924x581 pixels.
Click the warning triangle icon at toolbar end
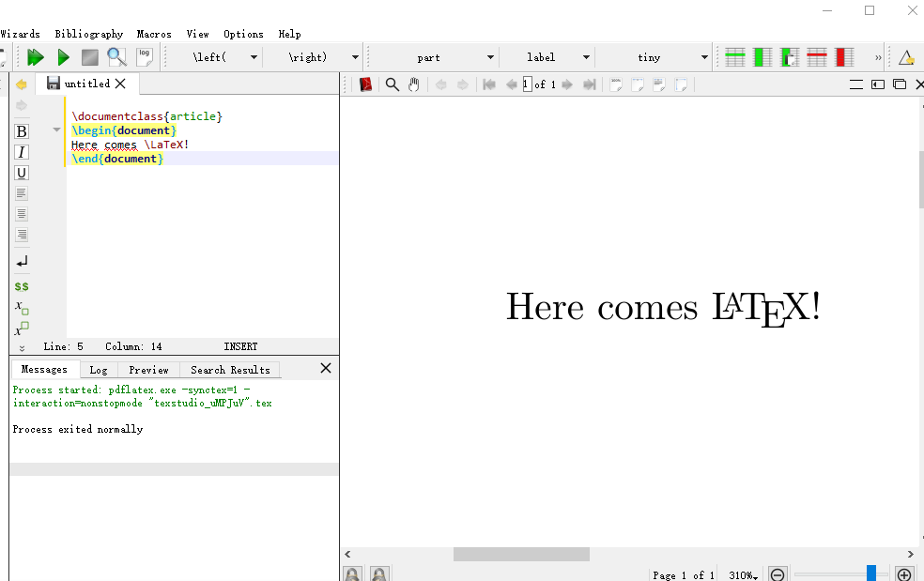(x=906, y=57)
